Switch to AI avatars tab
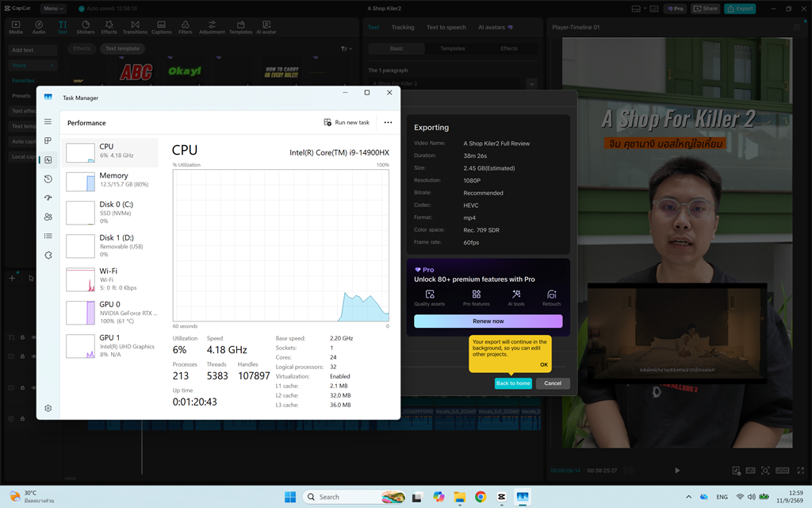Viewport: 812px width, 508px height. click(x=495, y=28)
